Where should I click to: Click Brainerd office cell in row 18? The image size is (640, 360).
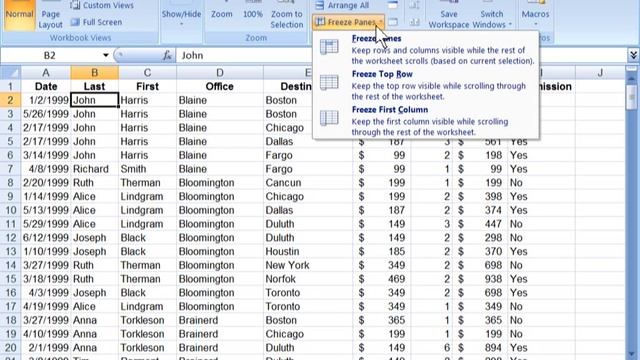point(220,320)
